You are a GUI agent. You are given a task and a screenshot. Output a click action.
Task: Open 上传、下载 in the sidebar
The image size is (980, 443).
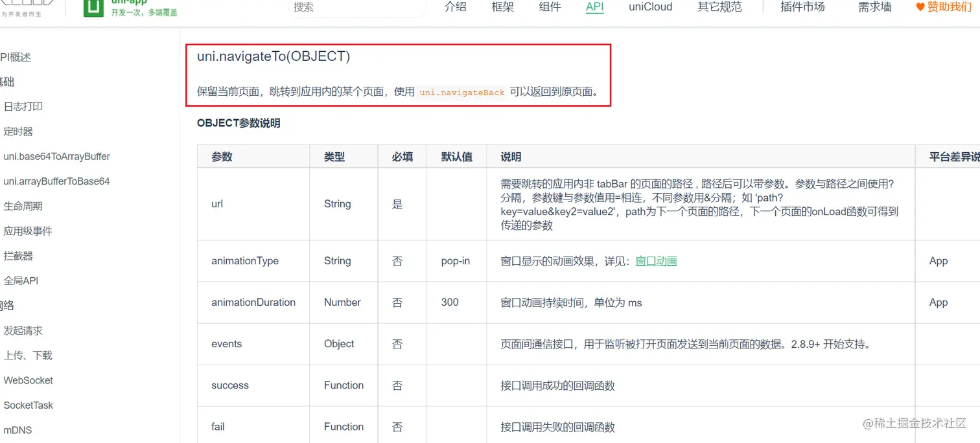point(28,356)
